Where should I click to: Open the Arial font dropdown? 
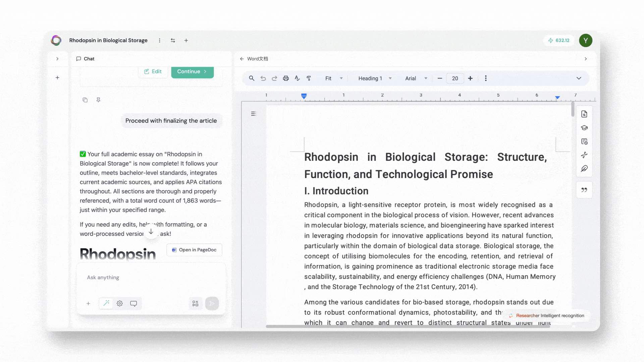[415, 78]
